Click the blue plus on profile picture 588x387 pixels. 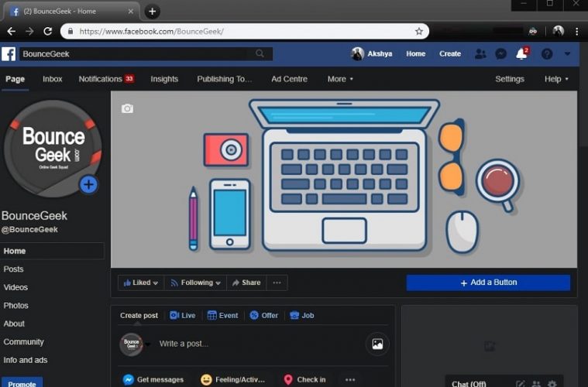pyautogui.click(x=89, y=184)
